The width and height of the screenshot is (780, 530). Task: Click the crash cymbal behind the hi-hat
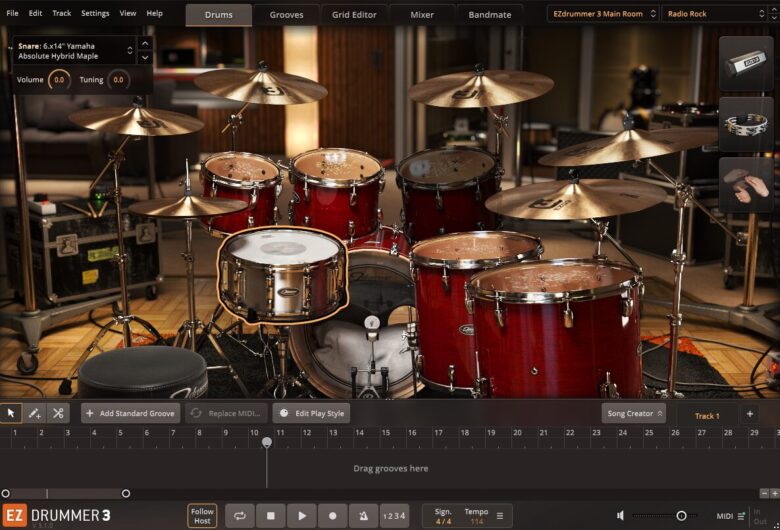coord(137,121)
